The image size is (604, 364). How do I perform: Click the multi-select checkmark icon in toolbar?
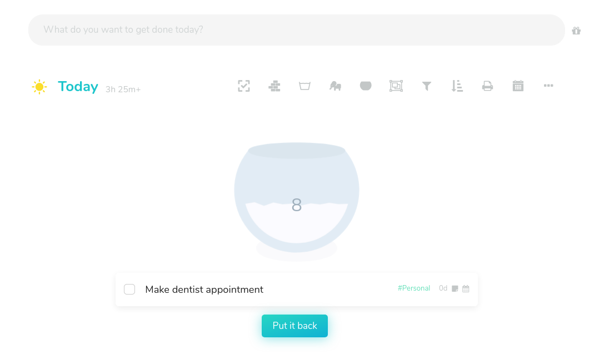244,86
